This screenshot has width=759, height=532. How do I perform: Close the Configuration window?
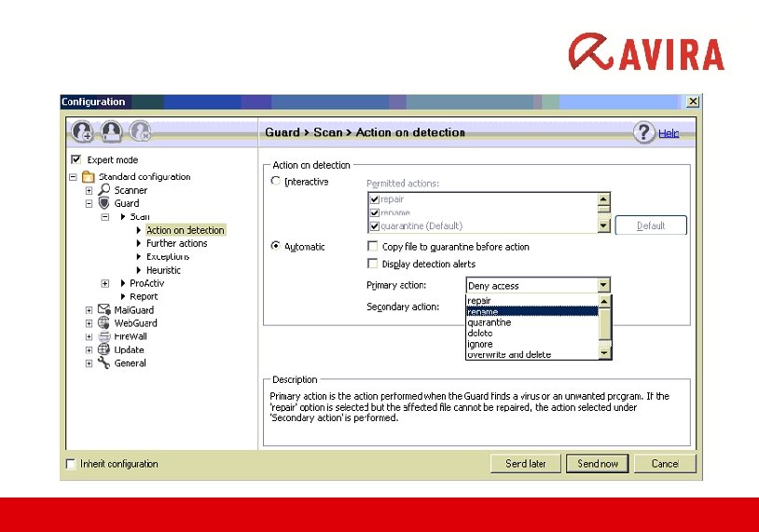coord(693,101)
